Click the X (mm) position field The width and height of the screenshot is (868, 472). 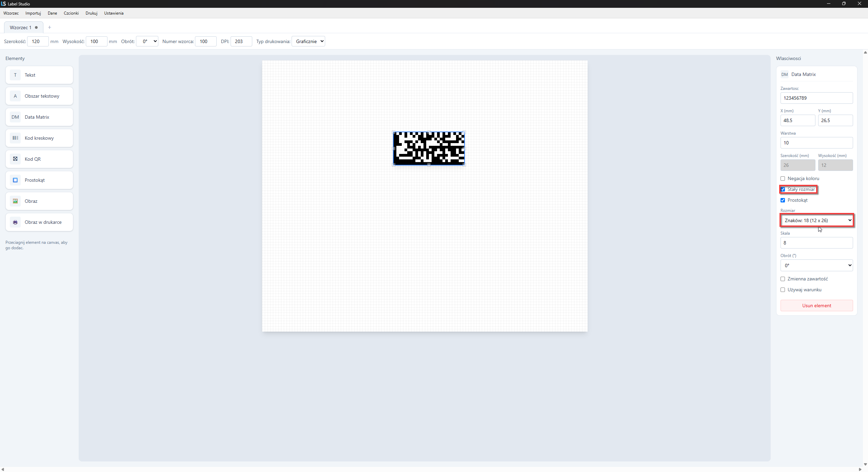[797, 120]
